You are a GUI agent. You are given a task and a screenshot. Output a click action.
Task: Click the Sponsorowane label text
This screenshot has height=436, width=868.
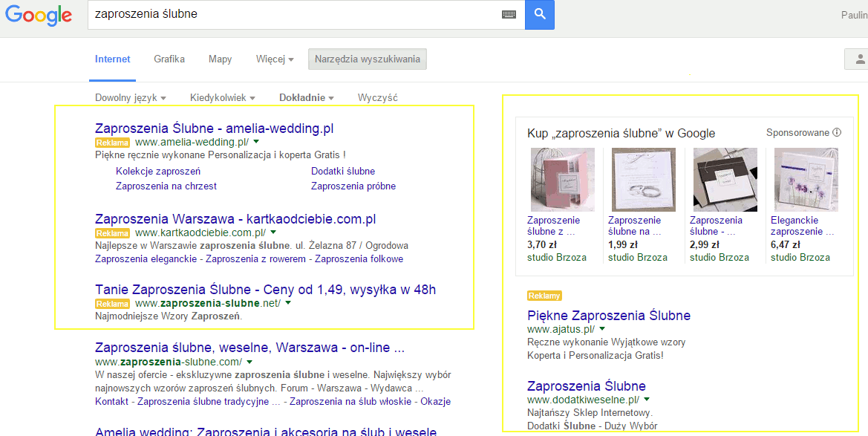[797, 133]
